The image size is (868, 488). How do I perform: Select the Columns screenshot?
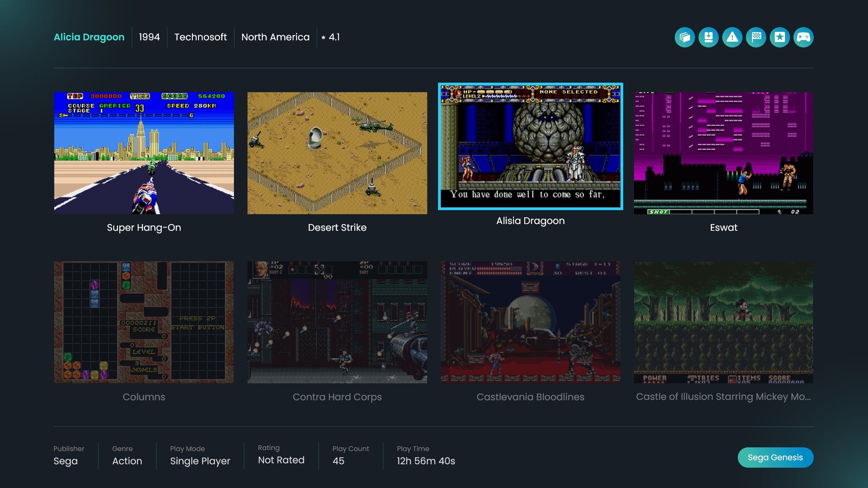144,322
